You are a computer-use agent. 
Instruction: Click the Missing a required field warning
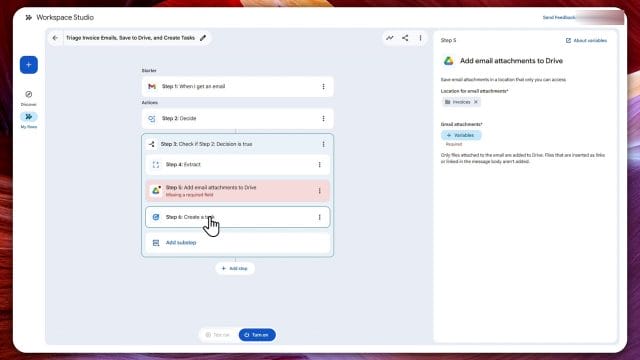coord(189,195)
